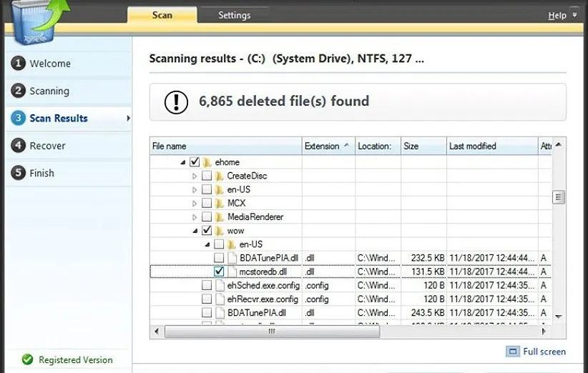Go to the Scanning step
This screenshot has height=373, width=588.
click(x=49, y=91)
